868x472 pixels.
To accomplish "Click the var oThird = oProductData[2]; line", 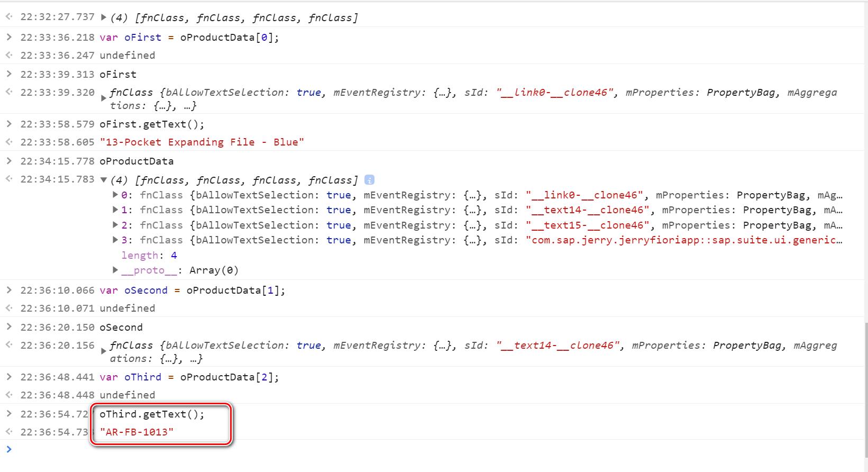I will 189,377.
